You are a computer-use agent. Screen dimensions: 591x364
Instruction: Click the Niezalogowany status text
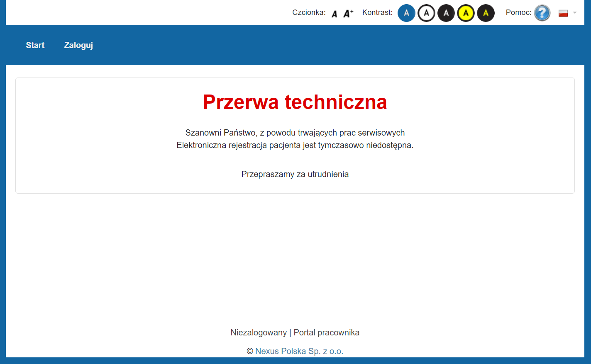[x=259, y=332]
